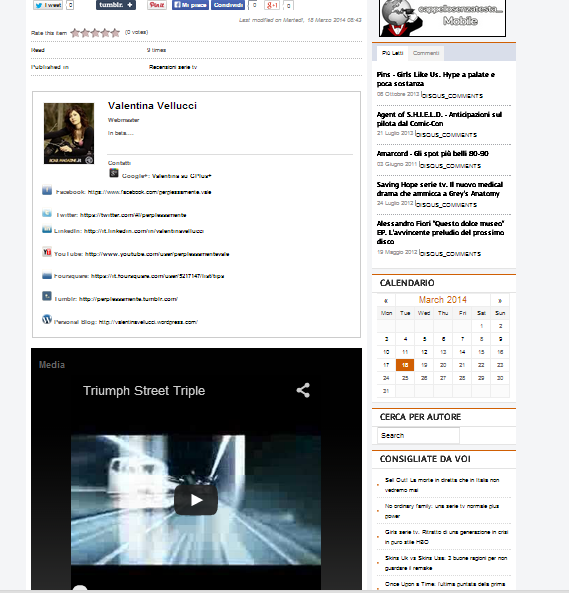Open the share icon on video player
Screen dimensions: 569x593
[303, 390]
